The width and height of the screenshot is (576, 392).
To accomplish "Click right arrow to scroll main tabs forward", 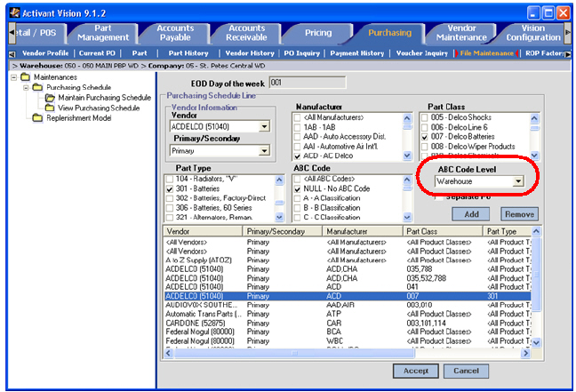I will tap(568, 33).
